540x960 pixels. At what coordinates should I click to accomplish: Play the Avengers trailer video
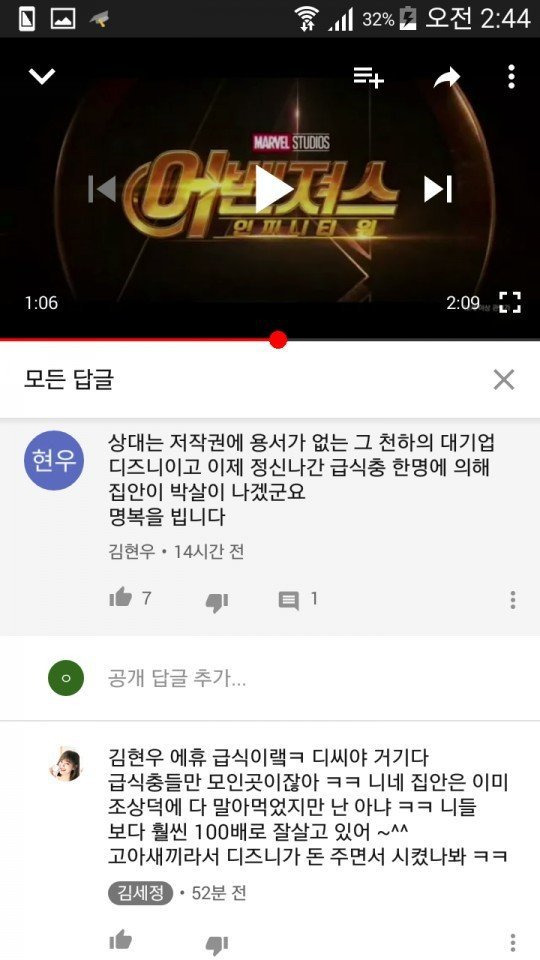[272, 189]
